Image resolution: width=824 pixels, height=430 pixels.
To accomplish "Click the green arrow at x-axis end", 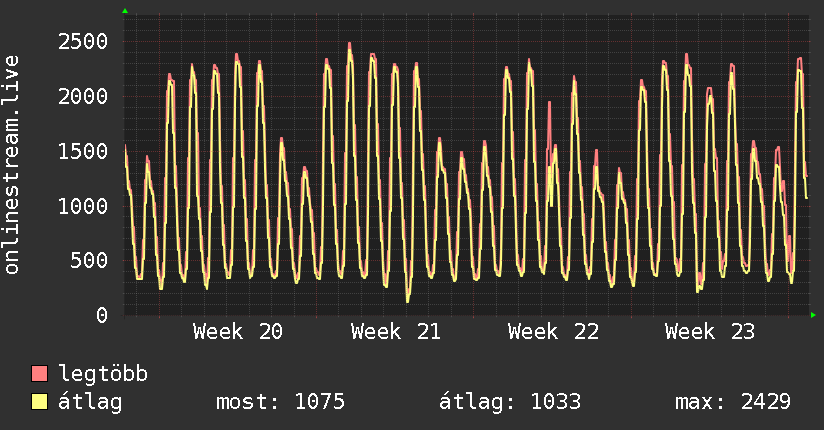I will pyautogui.click(x=813, y=315).
